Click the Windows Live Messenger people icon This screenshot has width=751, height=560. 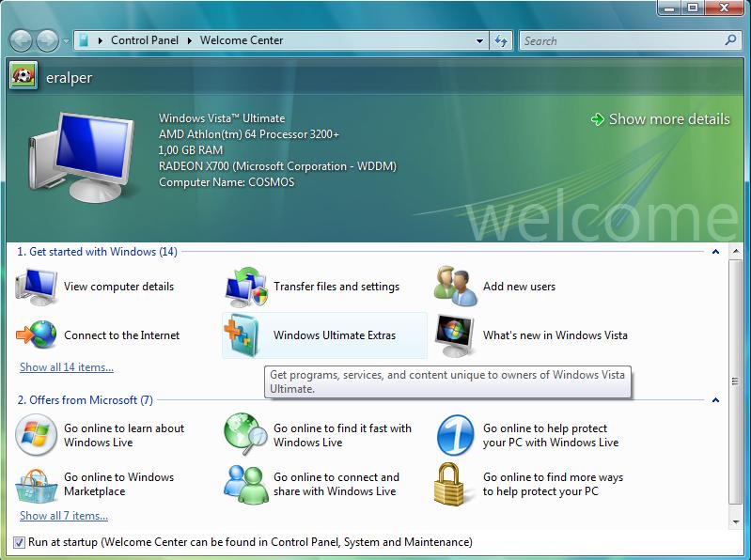246,485
